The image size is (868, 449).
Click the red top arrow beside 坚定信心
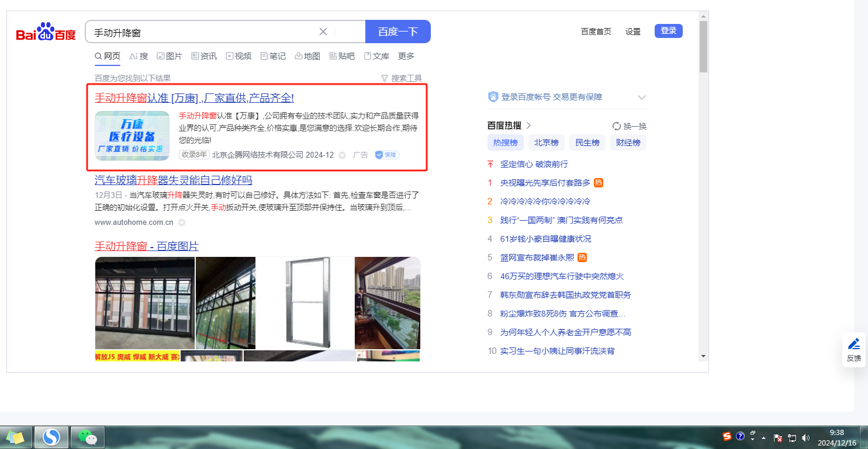click(490, 164)
